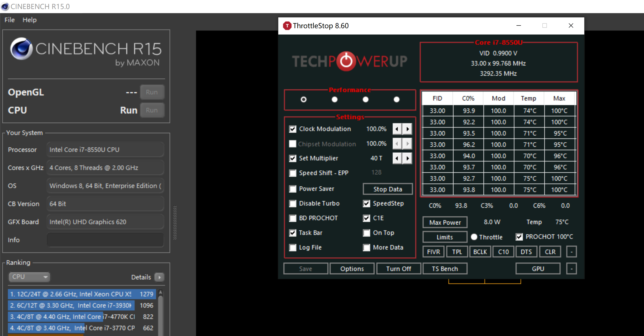Toggle the C1E checkbox
The image size is (644, 336).
click(x=366, y=218)
